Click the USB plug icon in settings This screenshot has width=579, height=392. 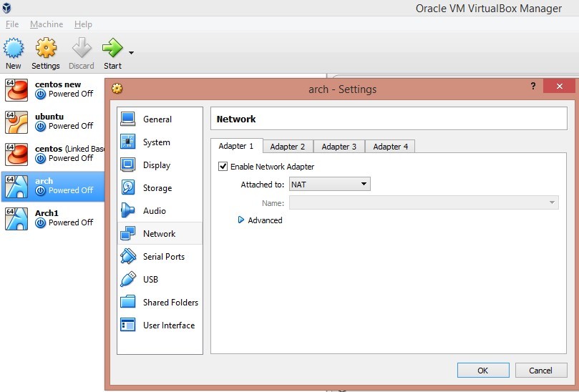pos(128,279)
